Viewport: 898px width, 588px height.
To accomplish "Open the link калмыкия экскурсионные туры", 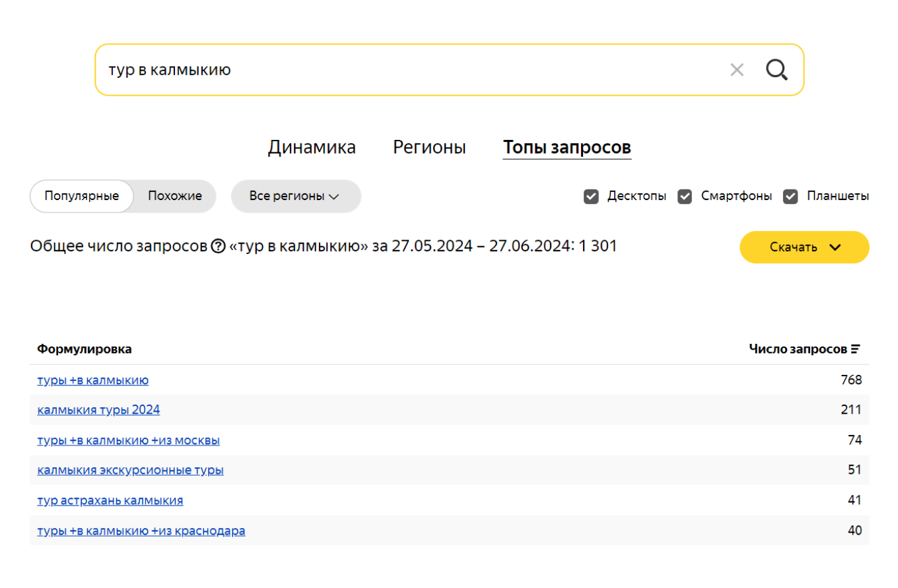I will click(x=130, y=471).
